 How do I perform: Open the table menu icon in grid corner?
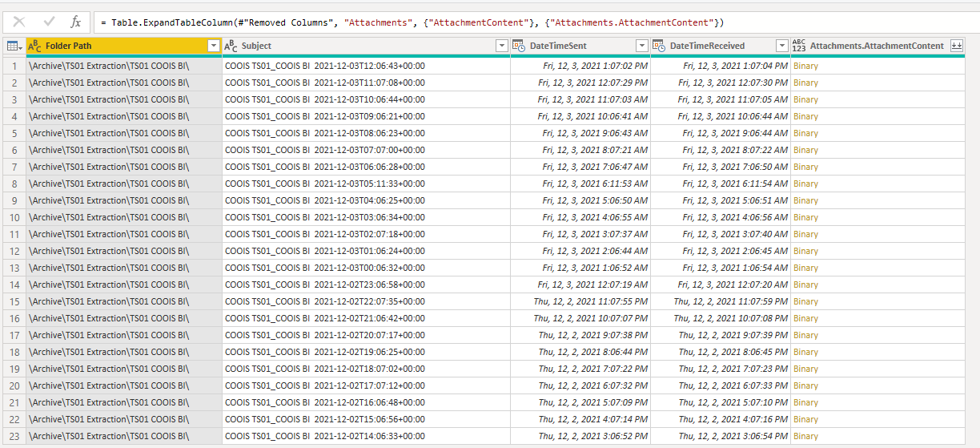(x=14, y=46)
